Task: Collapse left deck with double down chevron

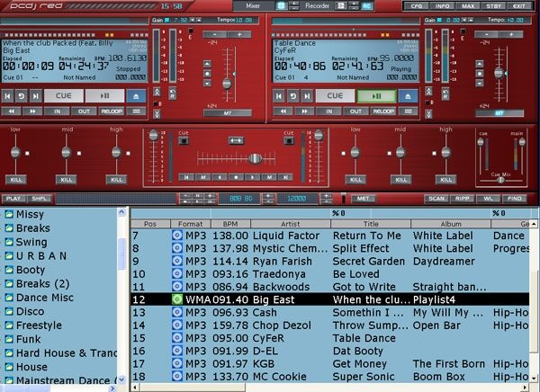Action: 157,114
